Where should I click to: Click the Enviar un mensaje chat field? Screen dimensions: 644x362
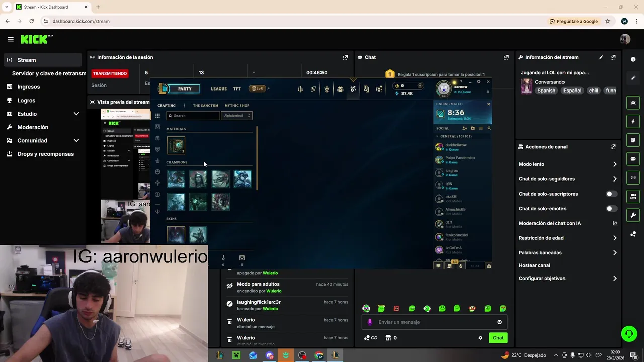pos(434,322)
